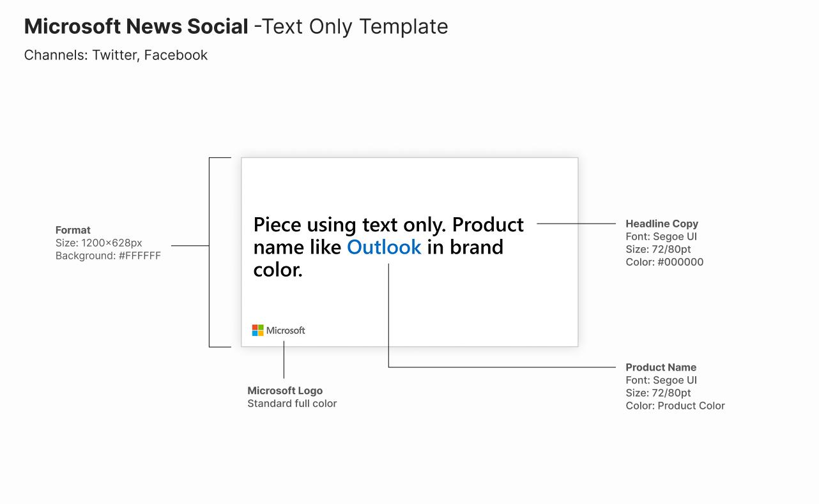Click the "Color: Product Color" spec line
Image resolution: width=819 pixels, height=504 pixels.
coord(675,406)
